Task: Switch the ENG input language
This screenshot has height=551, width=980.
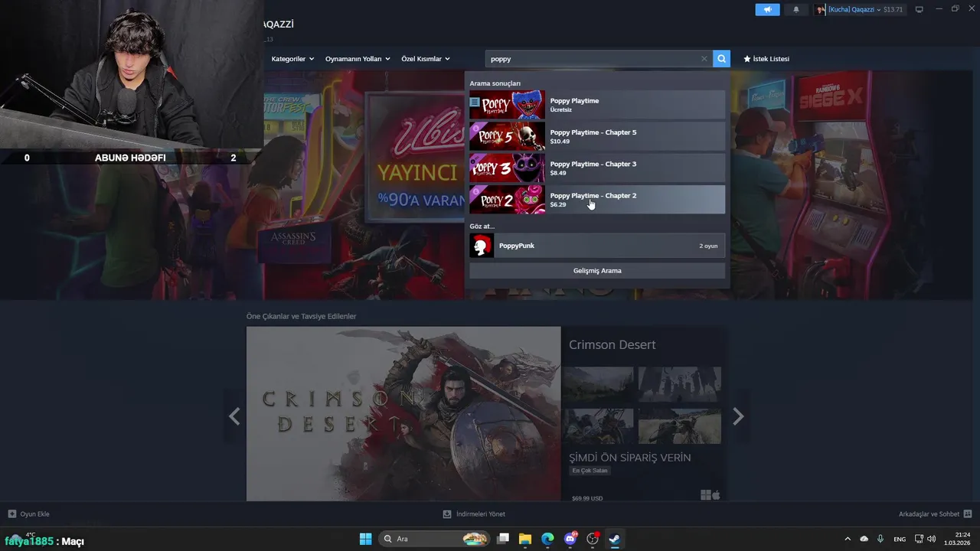Action: click(900, 539)
